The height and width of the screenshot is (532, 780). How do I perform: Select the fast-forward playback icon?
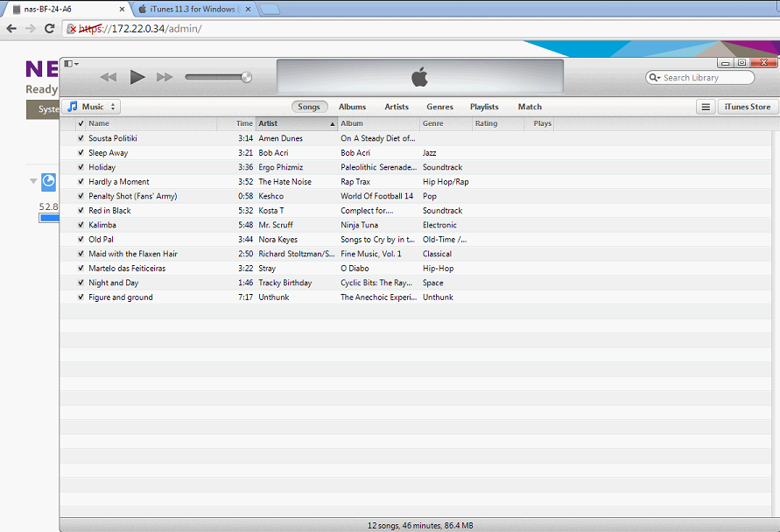pos(165,76)
